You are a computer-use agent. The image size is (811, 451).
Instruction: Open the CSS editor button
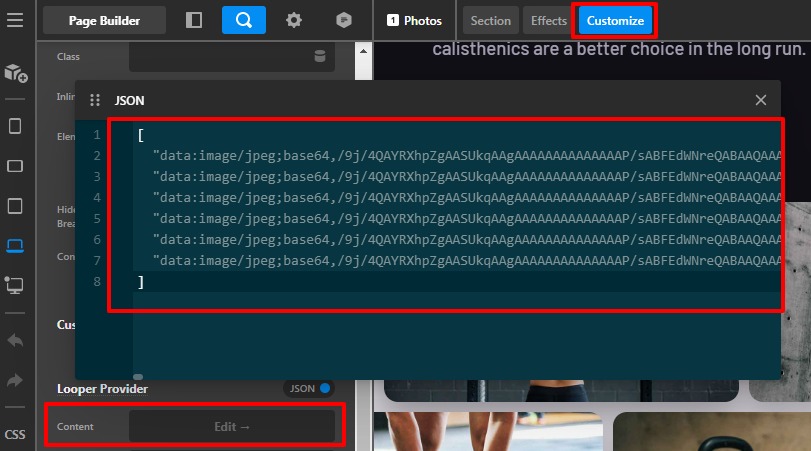(x=15, y=434)
